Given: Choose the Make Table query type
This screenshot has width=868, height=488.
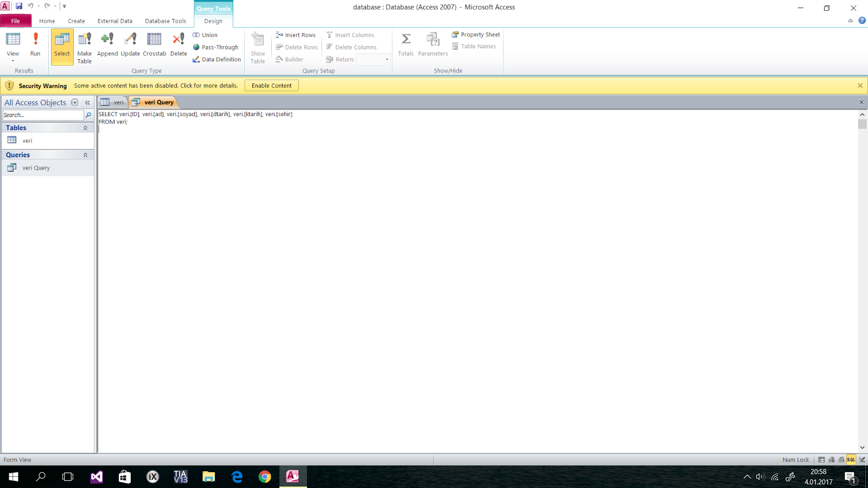Looking at the screenshot, I should click(x=85, y=48).
